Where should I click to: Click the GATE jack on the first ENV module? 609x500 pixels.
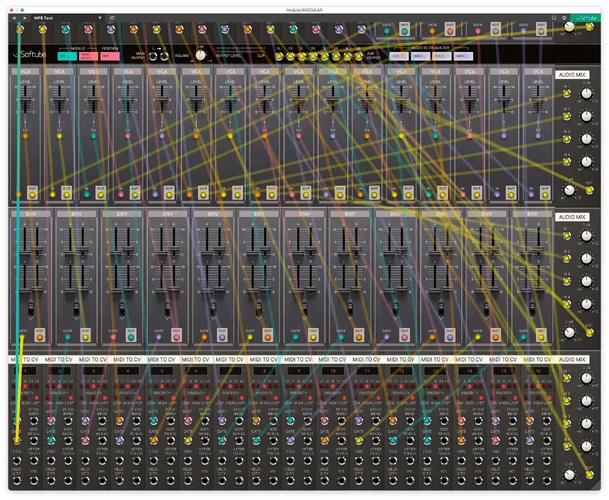click(x=22, y=335)
